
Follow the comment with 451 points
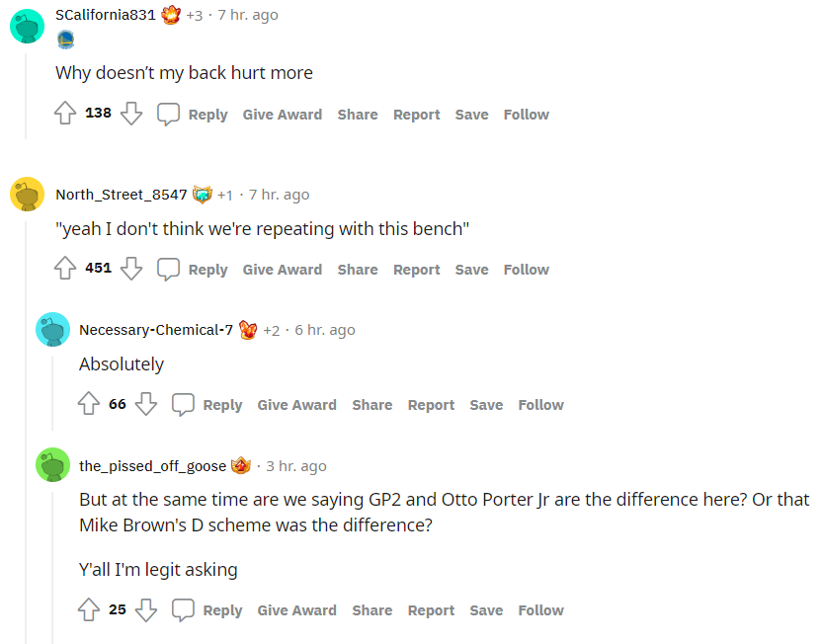click(x=526, y=270)
